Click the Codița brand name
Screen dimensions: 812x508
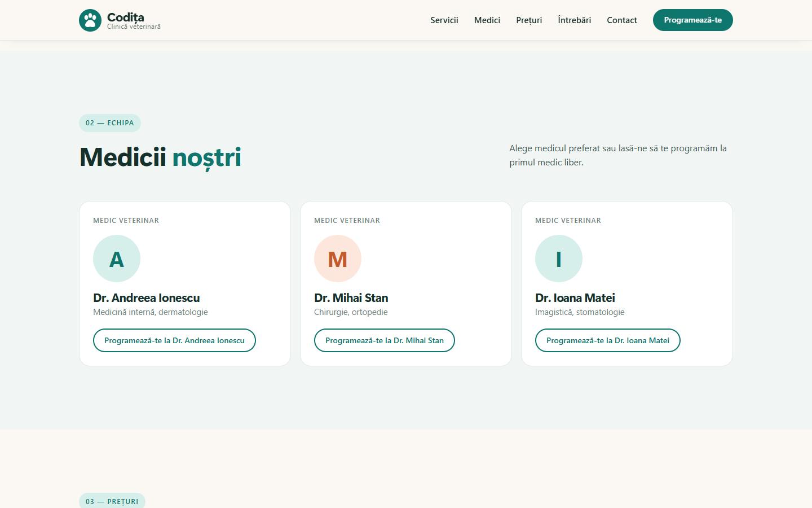pyautogui.click(x=126, y=17)
